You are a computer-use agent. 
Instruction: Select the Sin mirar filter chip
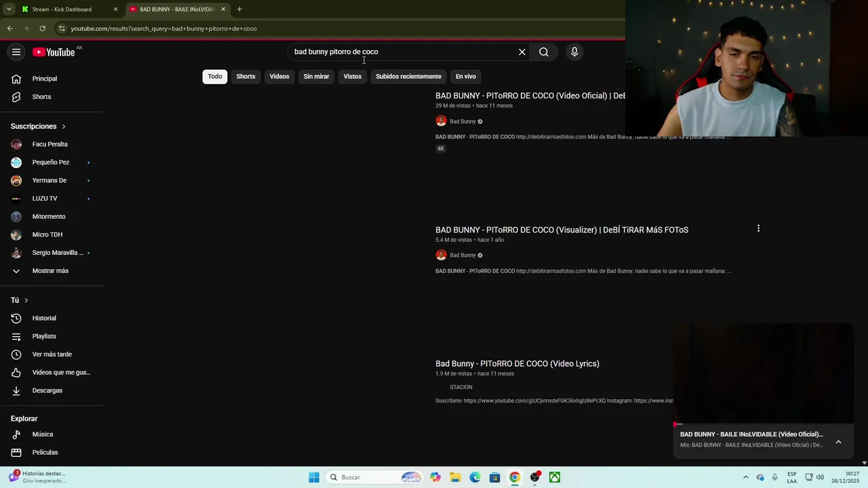pyautogui.click(x=316, y=77)
